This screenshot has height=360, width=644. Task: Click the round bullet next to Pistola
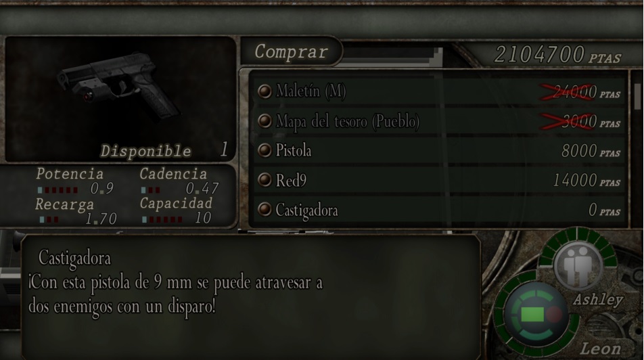point(264,150)
